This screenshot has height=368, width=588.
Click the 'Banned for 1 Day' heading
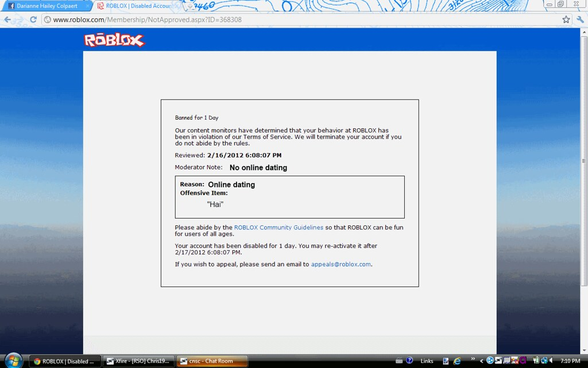[196, 117]
